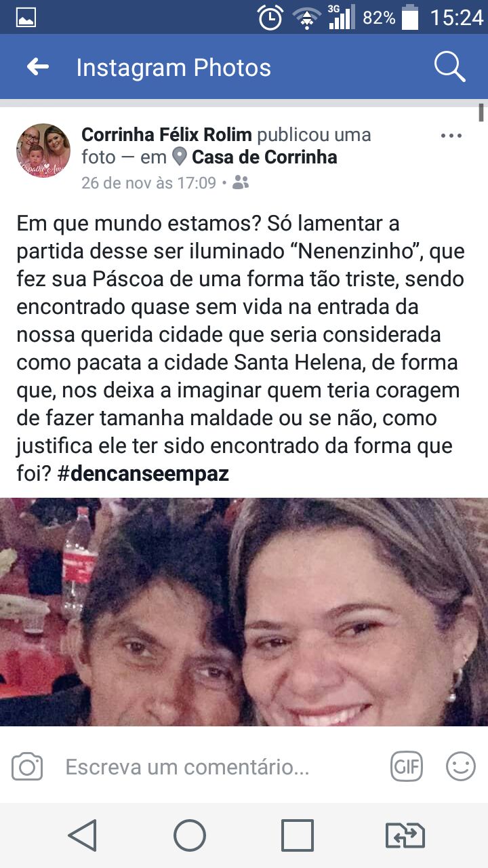Tap the friends audience icon beside timestamp
This screenshot has height=868, width=488.
(x=241, y=182)
